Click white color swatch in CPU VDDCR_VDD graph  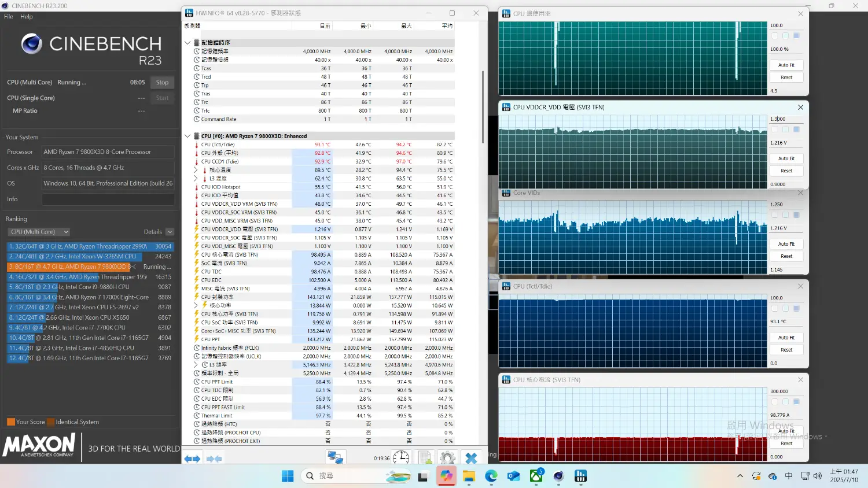[775, 130]
